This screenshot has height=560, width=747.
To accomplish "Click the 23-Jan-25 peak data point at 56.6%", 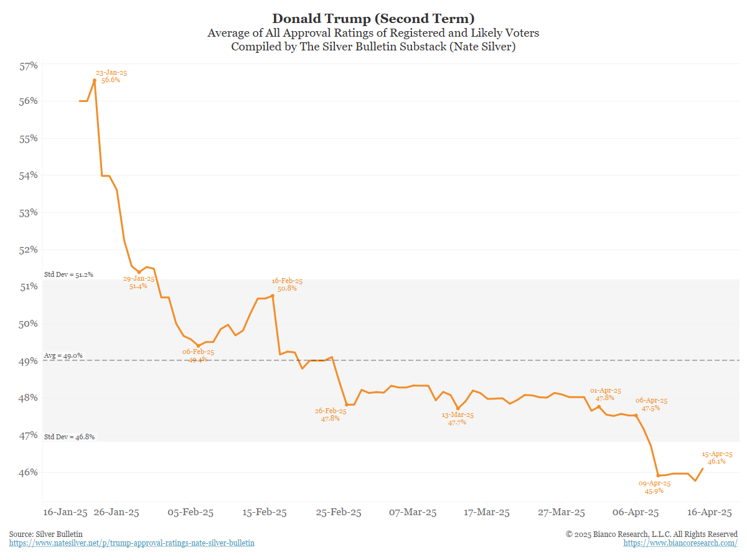I will coord(95,80).
